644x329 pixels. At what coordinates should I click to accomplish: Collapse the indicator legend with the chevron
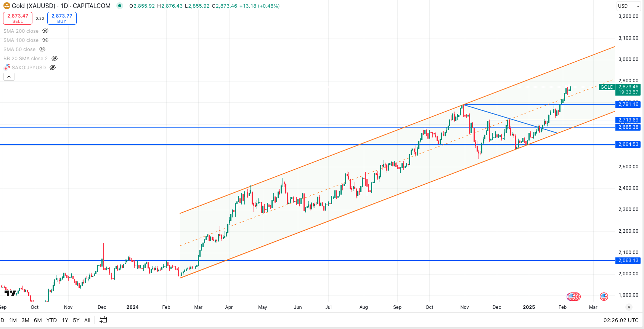[9, 77]
